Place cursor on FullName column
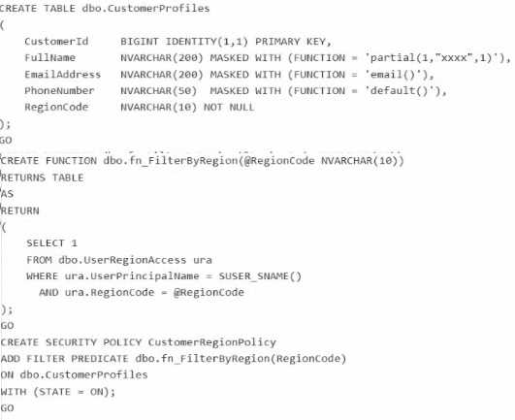This screenshot has height=420, width=515. (x=49, y=58)
